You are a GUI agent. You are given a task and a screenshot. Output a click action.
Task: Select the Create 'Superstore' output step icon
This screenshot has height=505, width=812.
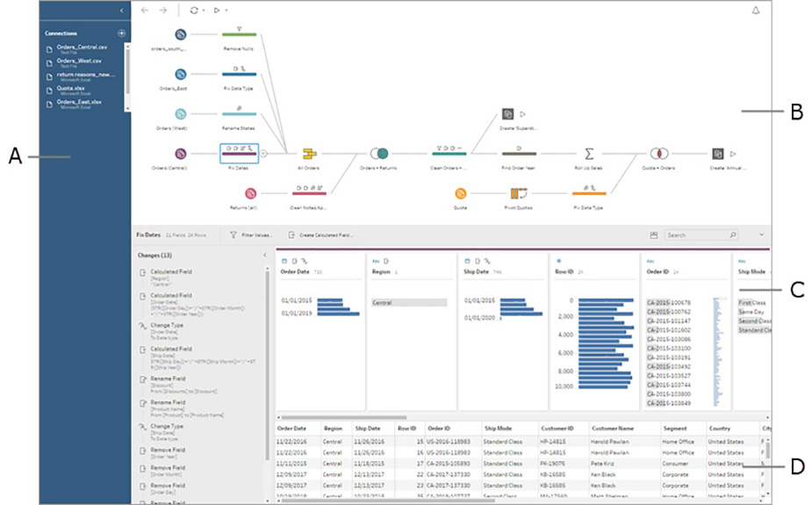click(x=507, y=114)
